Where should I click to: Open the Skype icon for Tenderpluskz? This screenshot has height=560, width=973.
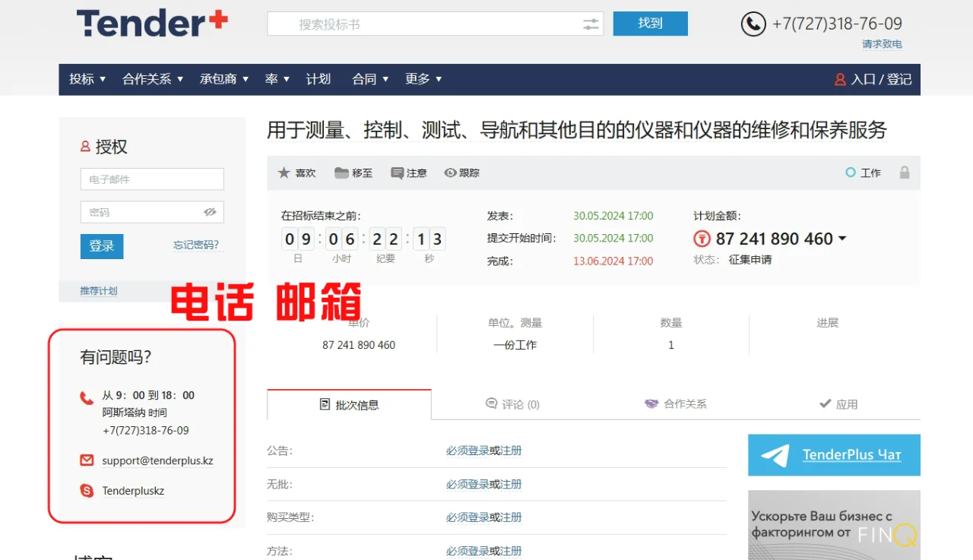pos(86,490)
